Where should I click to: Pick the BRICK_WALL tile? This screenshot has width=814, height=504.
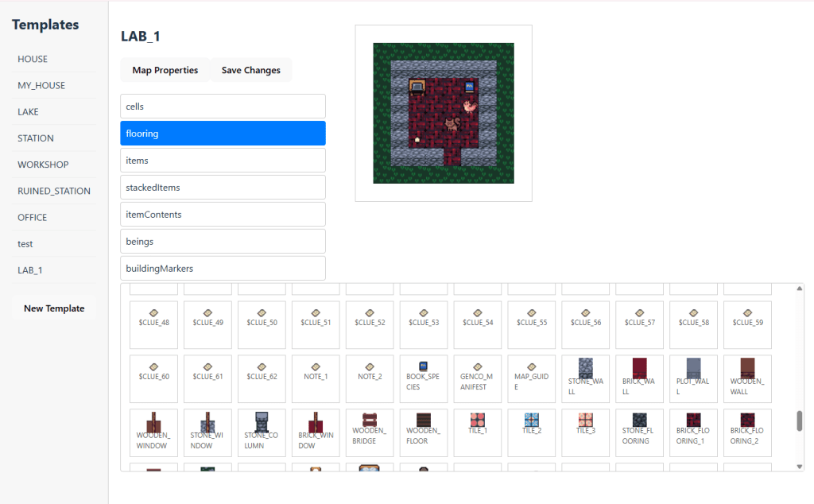point(640,369)
